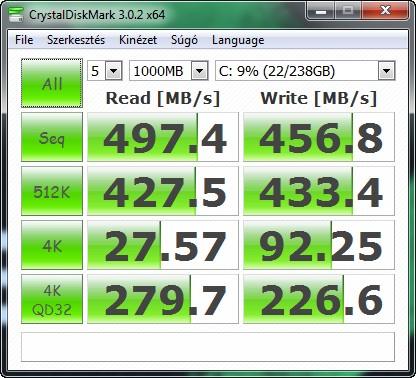Image resolution: width=416 pixels, height=378 pixels.
Task: Open the Súgó menu
Action: pos(184,40)
